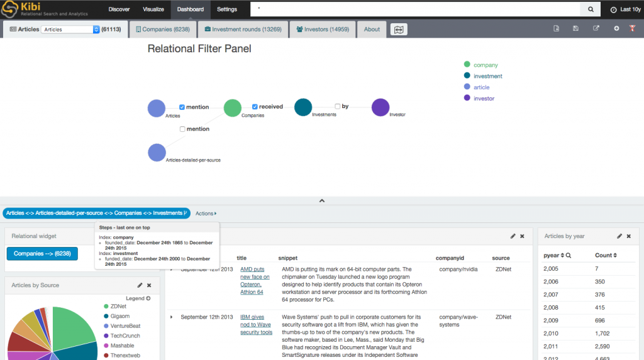
Task: Click the 2,010 row in Articles by year
Action: (589, 334)
